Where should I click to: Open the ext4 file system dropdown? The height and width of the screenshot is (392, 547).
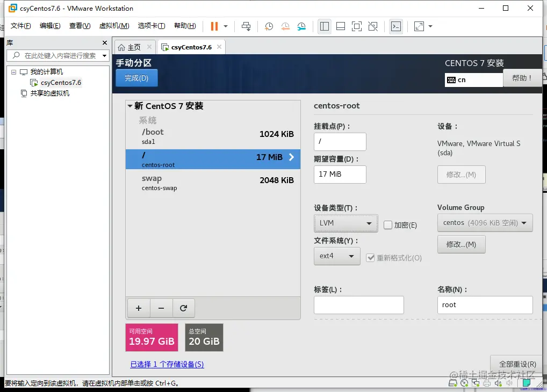(337, 256)
